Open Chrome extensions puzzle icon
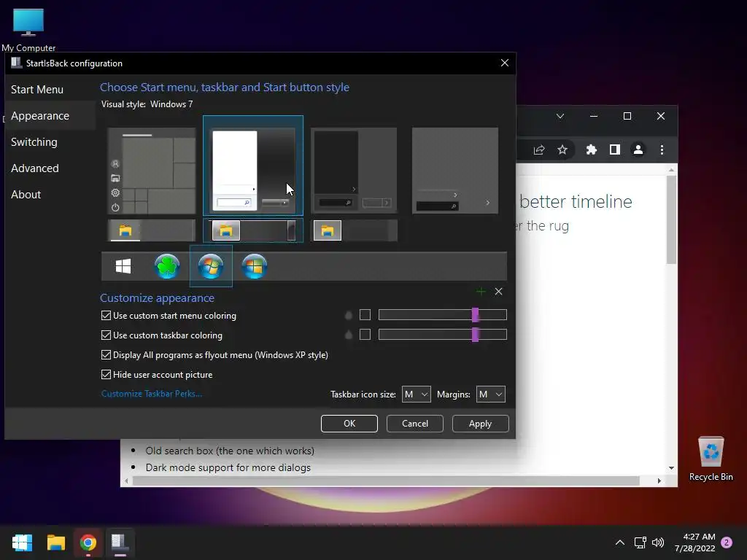Image resolution: width=747 pixels, height=560 pixels. (591, 149)
